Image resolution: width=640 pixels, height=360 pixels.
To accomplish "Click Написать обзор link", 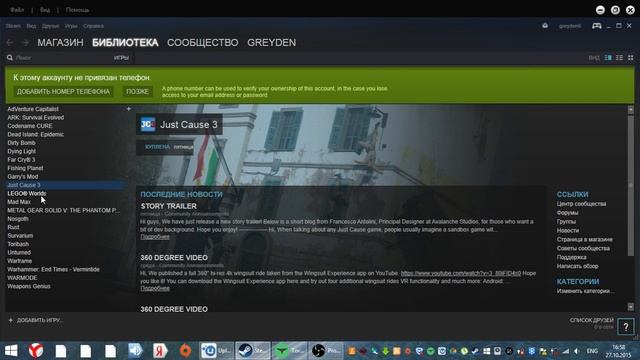I will point(578,266).
